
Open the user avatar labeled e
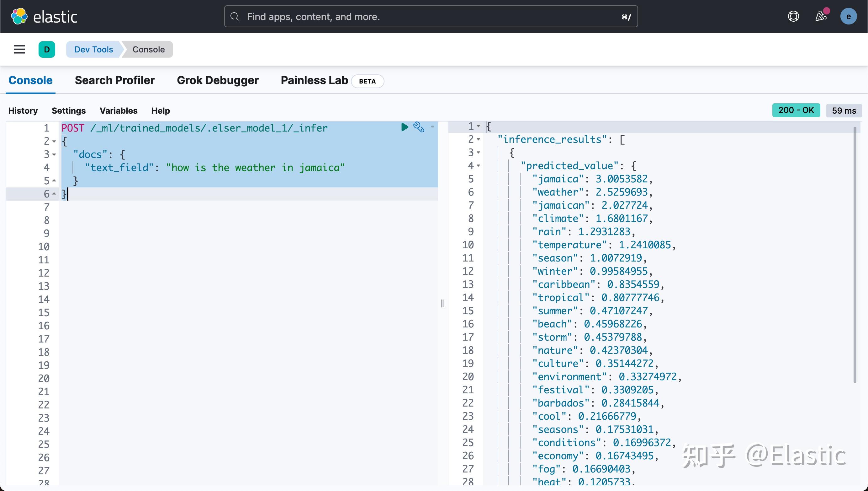pos(849,16)
